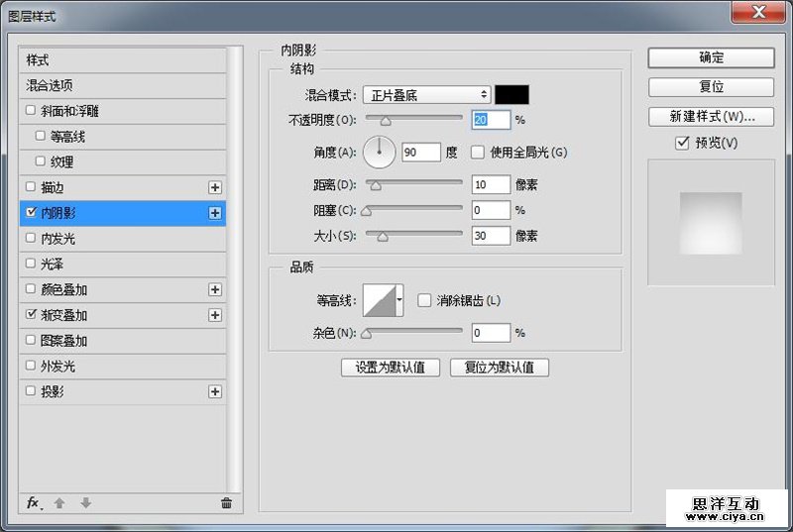
Task: Click the move effect down arrow
Action: click(x=86, y=502)
